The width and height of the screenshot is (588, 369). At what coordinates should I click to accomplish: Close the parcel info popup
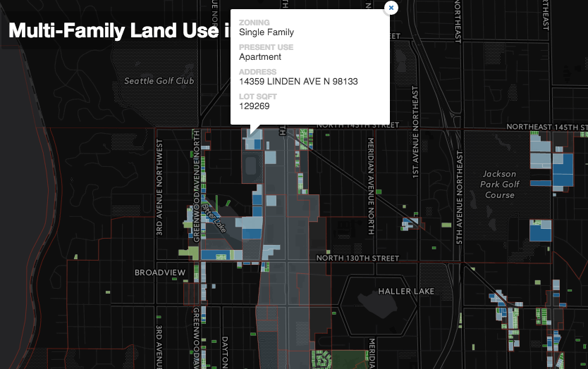pos(391,7)
